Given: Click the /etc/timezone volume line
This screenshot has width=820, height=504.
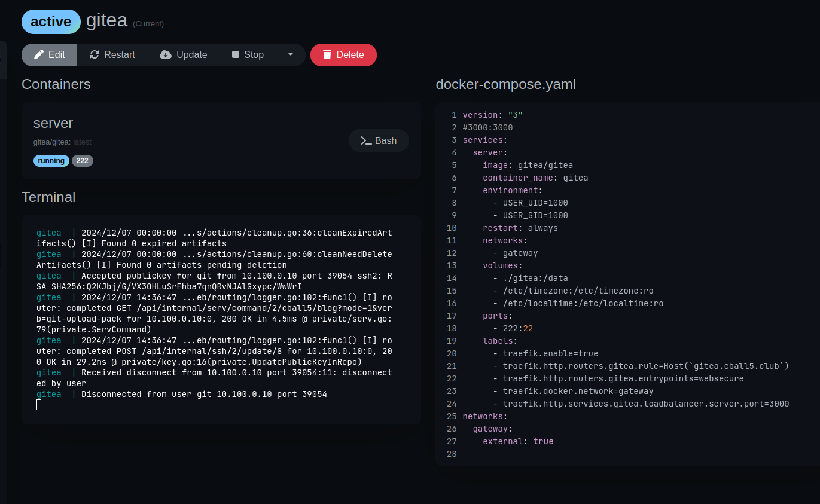Looking at the screenshot, I should 573,291.
